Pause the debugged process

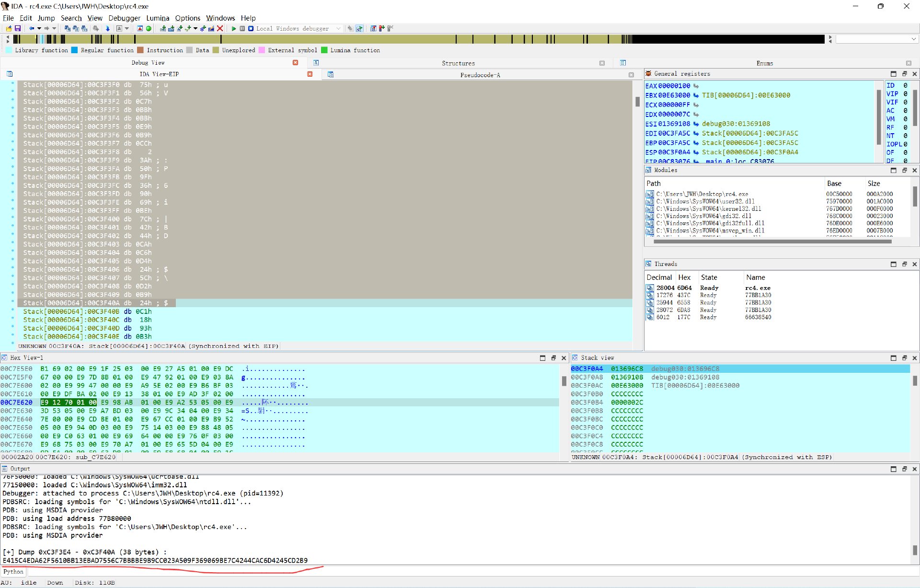click(242, 29)
